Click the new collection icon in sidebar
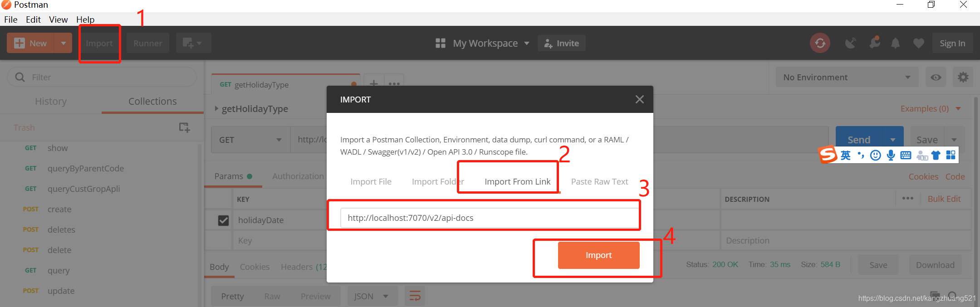Viewport: 980px width, 307px height. click(x=184, y=127)
